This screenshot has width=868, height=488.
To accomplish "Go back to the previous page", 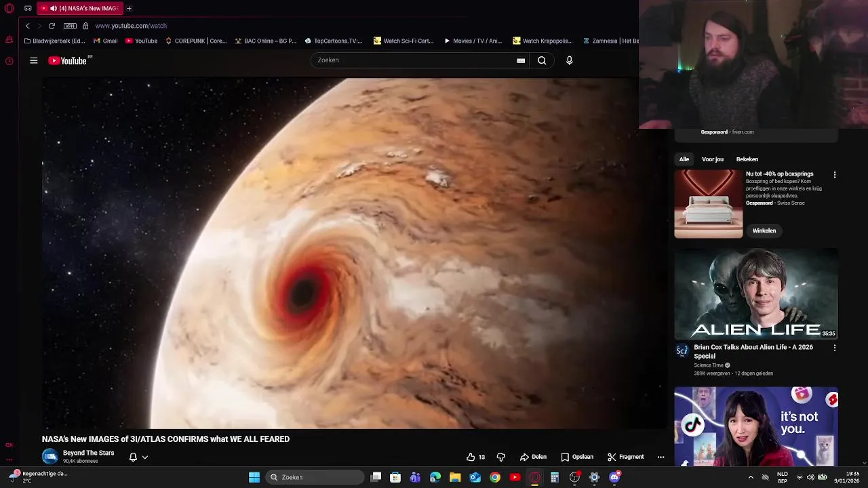I will coord(27,26).
